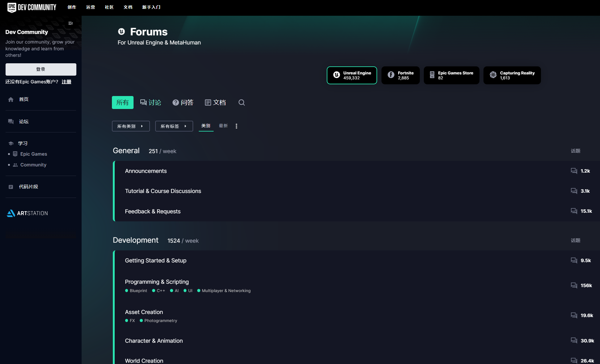Open the 创作 top menu

[72, 7]
